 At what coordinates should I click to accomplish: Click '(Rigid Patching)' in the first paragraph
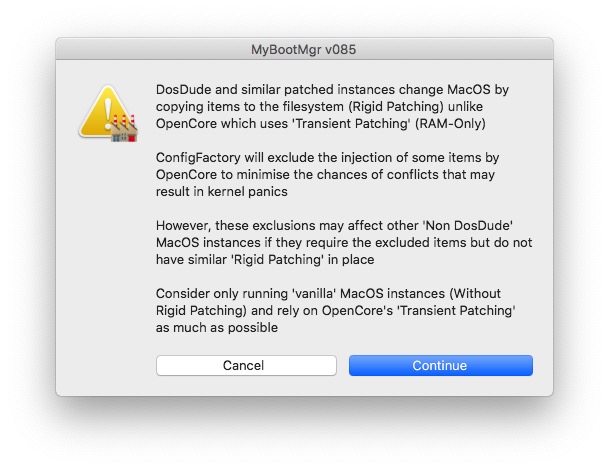coord(398,106)
